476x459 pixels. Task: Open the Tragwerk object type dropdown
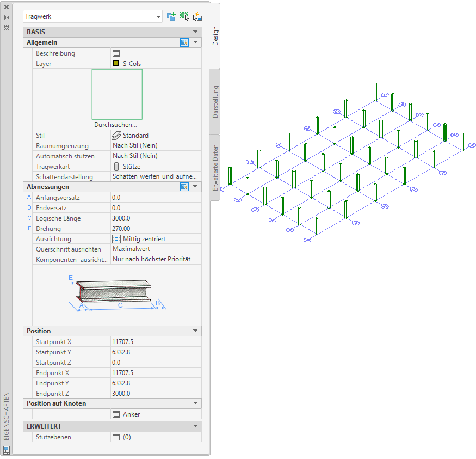(x=92, y=16)
